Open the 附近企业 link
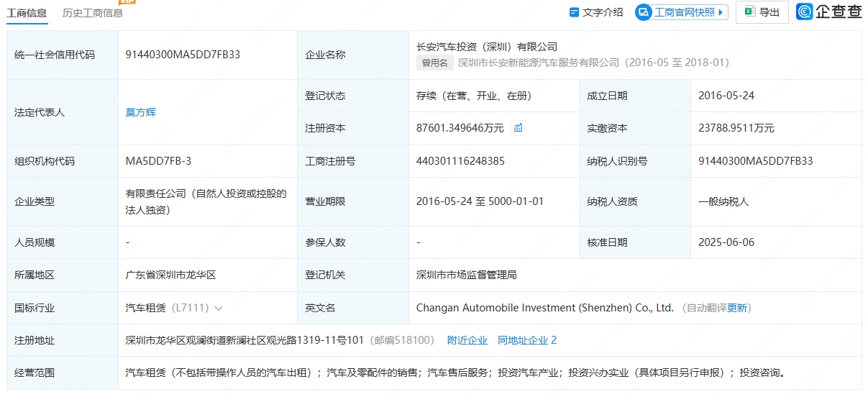The height and width of the screenshot is (397, 868). pyautogui.click(x=467, y=340)
